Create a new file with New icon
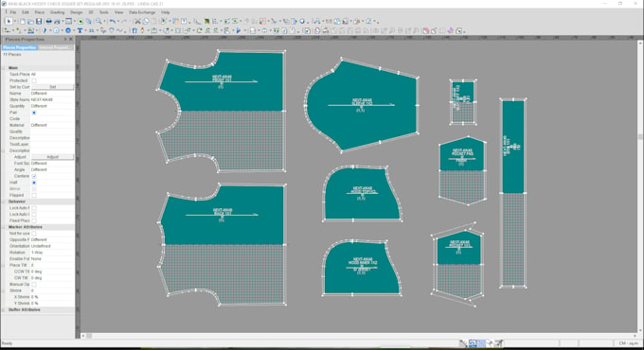 pyautogui.click(x=22, y=21)
